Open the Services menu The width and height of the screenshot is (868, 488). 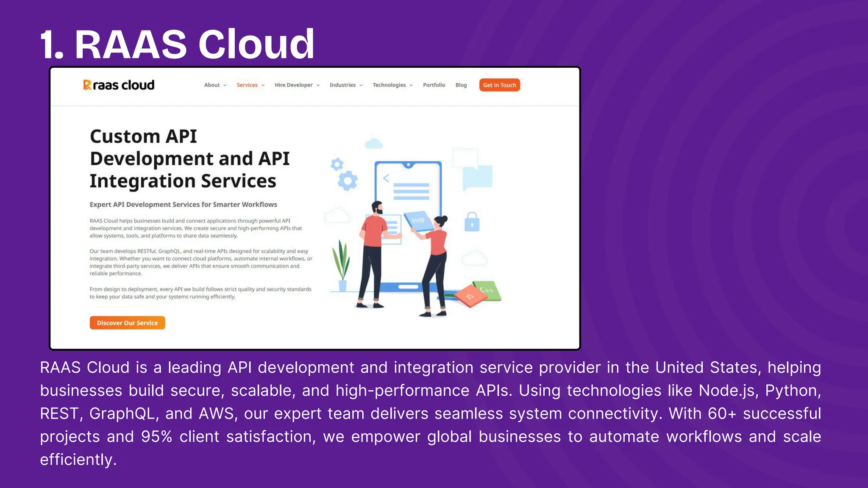click(248, 85)
